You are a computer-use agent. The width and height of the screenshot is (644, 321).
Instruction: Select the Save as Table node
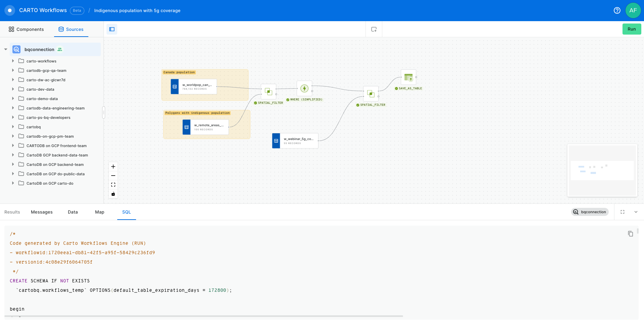(x=408, y=77)
